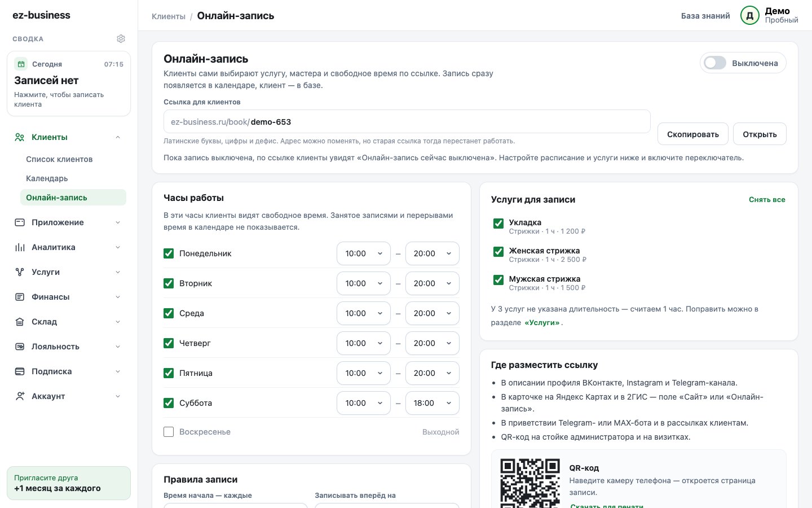Screen dimensions: 812x508
Task: Enable the Воскресенье working day checkbox
Action: click(x=169, y=432)
